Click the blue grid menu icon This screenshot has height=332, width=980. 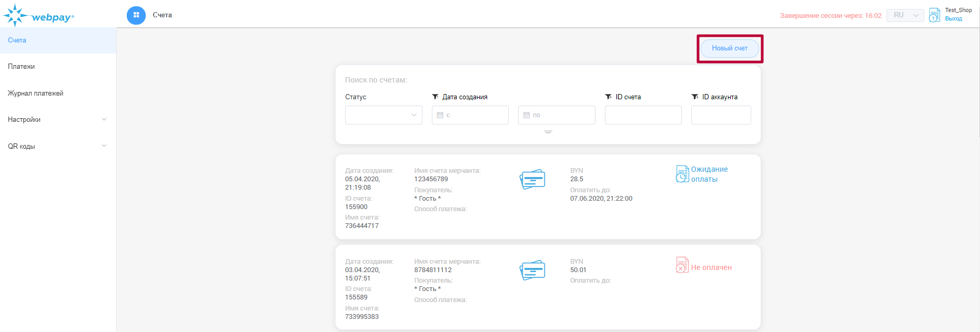coord(136,15)
